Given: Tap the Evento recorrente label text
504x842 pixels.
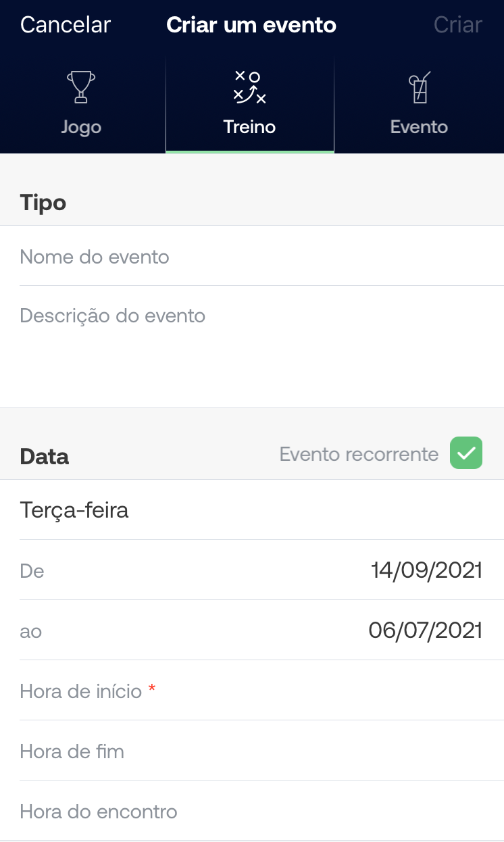Looking at the screenshot, I should coord(359,454).
